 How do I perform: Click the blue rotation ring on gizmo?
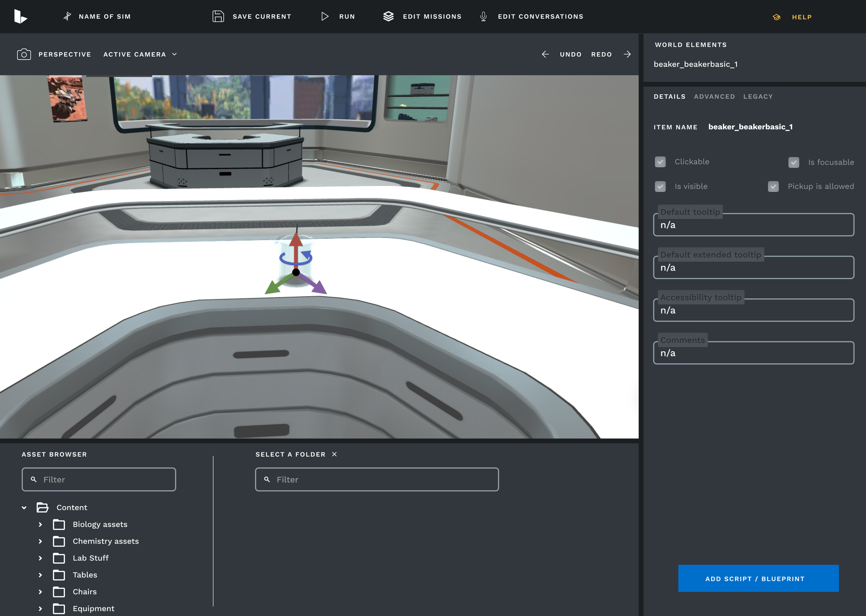(296, 258)
